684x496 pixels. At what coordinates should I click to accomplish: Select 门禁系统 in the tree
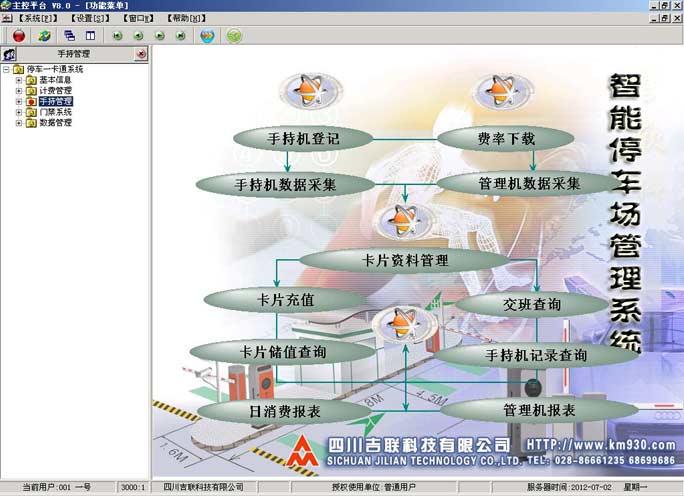point(55,112)
